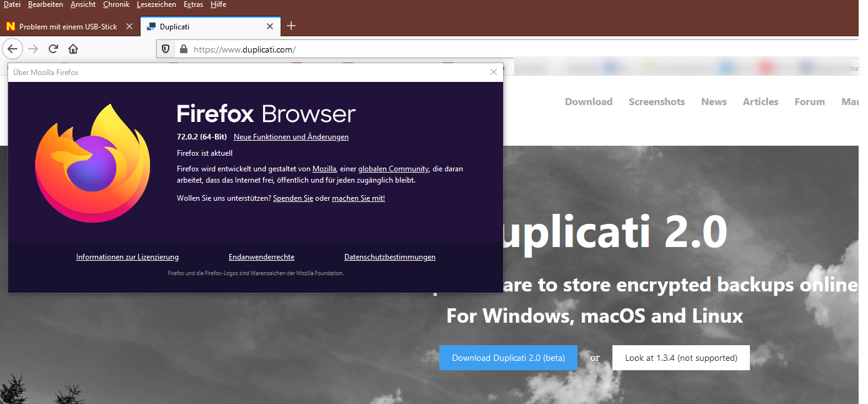
Task: Open the Hilfe menu
Action: pyautogui.click(x=218, y=4)
